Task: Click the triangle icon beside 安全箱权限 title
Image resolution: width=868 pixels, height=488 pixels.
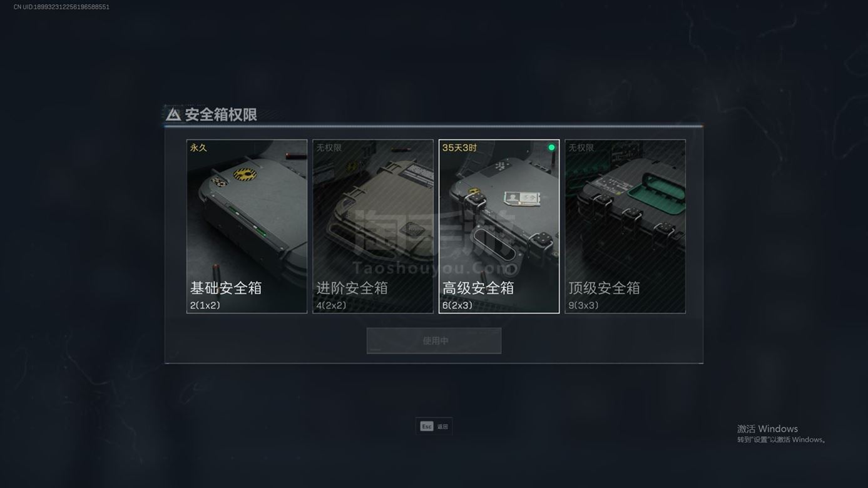Action: coord(173,114)
